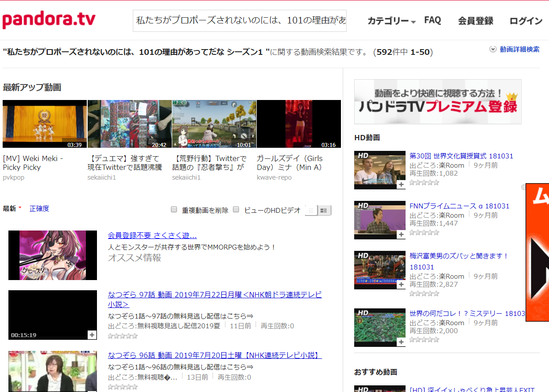Play the 荒野行動 gameplay thumbnail
549x392 pixels.
(x=214, y=124)
